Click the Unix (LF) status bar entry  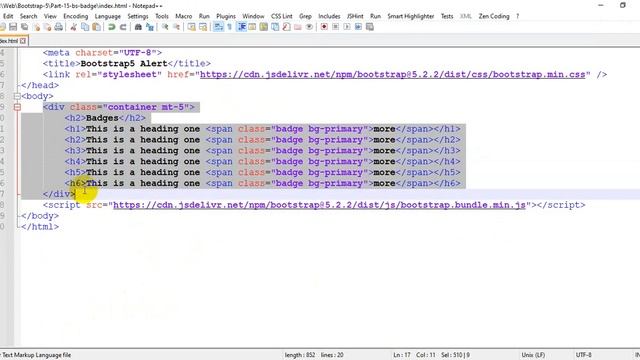(533, 355)
